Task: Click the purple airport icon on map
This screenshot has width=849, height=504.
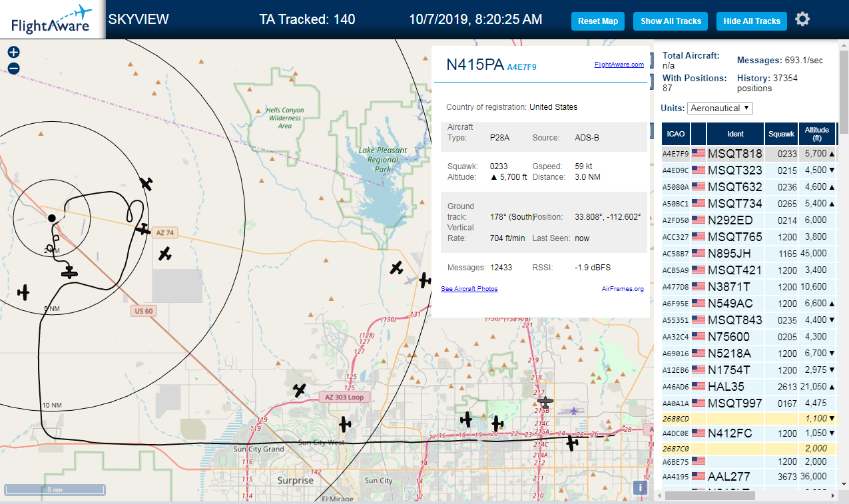Action: pyautogui.click(x=573, y=410)
